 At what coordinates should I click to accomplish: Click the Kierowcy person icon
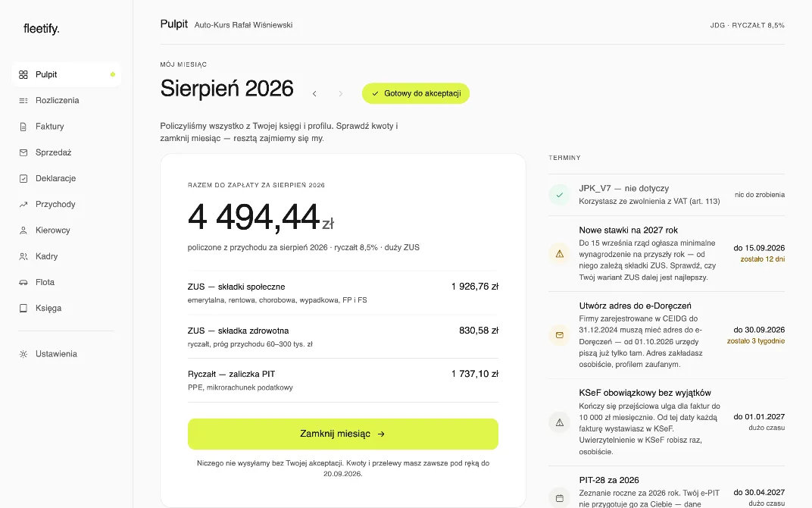pyautogui.click(x=23, y=230)
